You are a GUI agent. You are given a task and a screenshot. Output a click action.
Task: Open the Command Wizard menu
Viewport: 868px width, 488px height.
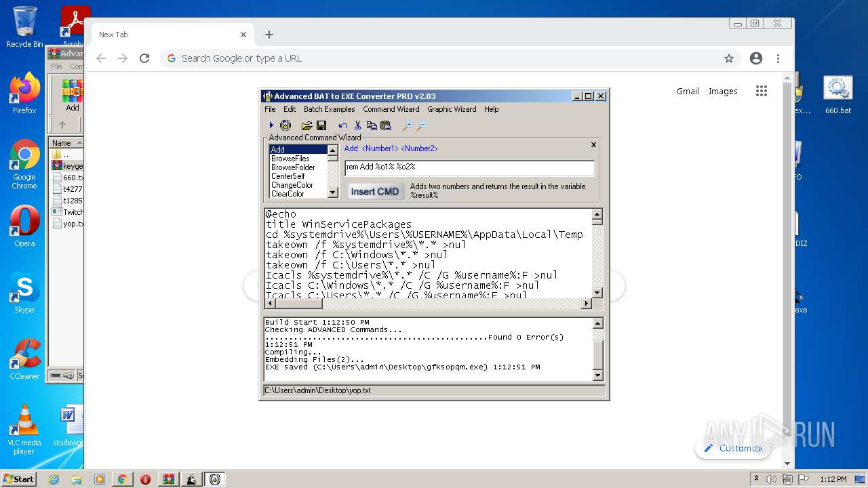pos(391,109)
